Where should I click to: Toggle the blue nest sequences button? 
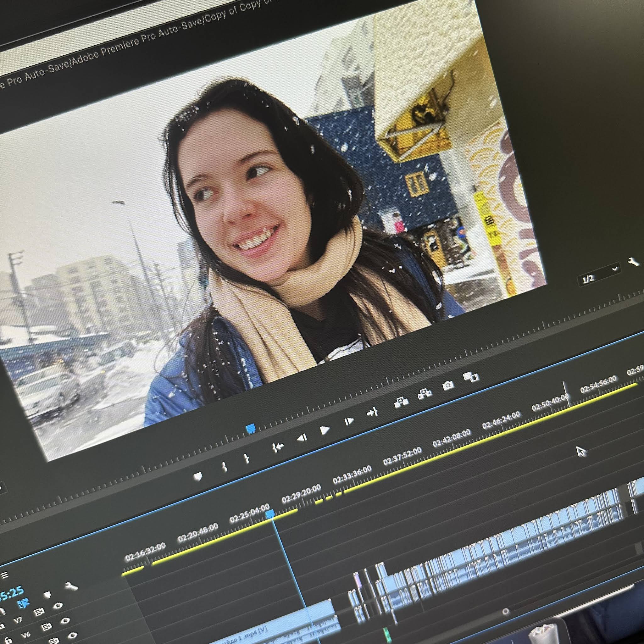tap(23, 603)
